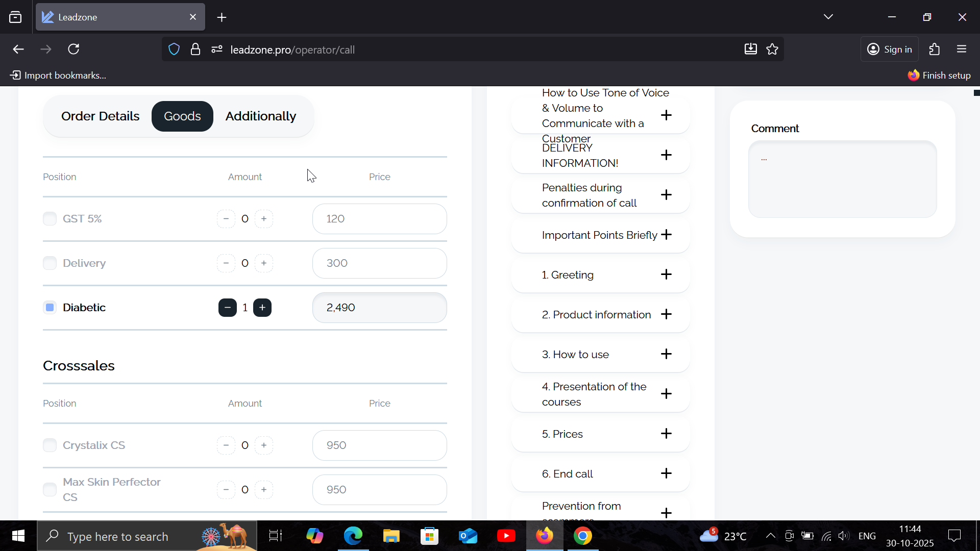Viewport: 980px width, 551px height.
Task: Expand the 1. Greeting section
Action: tap(666, 274)
